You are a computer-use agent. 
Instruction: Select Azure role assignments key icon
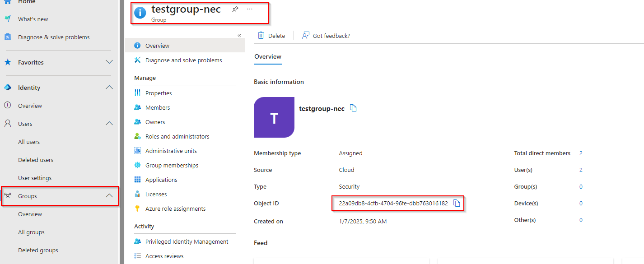(x=137, y=208)
